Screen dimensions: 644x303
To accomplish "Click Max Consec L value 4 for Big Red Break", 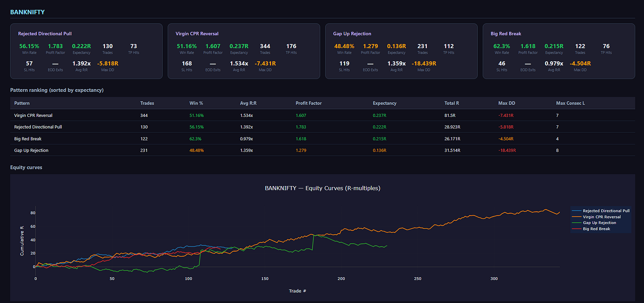I will (x=557, y=138).
